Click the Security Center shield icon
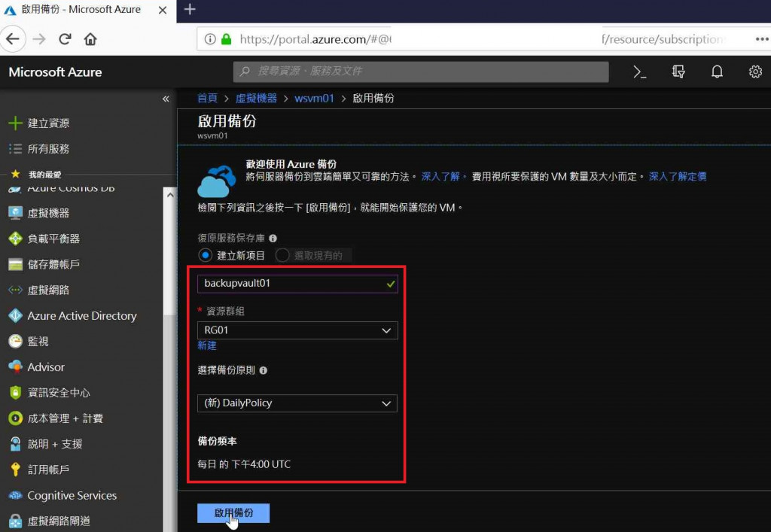771x532 pixels. [x=15, y=393]
